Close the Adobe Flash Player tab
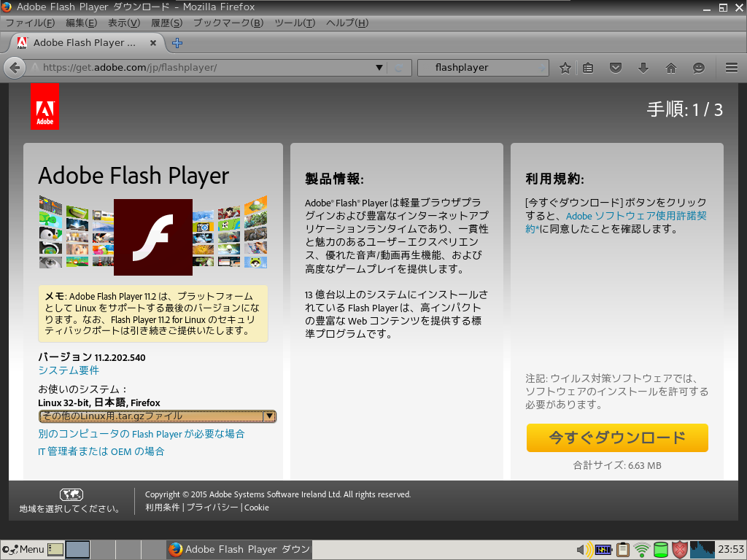 point(153,43)
